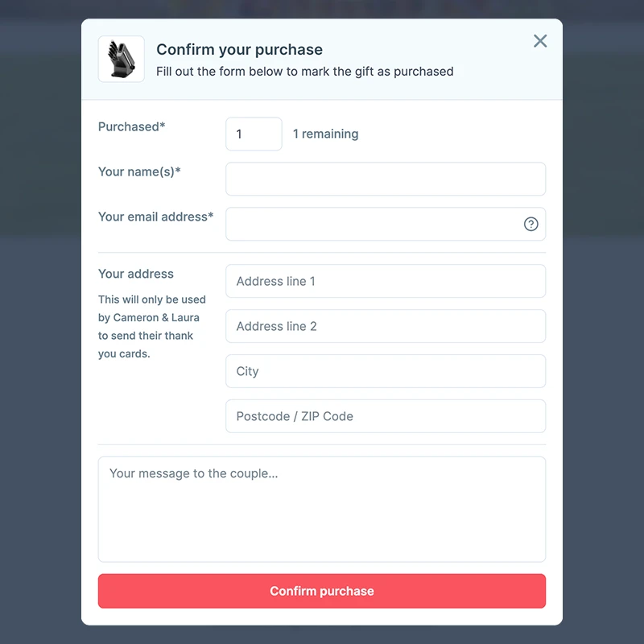Select the Your name(s) input box
This screenshot has height=644, width=644.
pyautogui.click(x=385, y=179)
